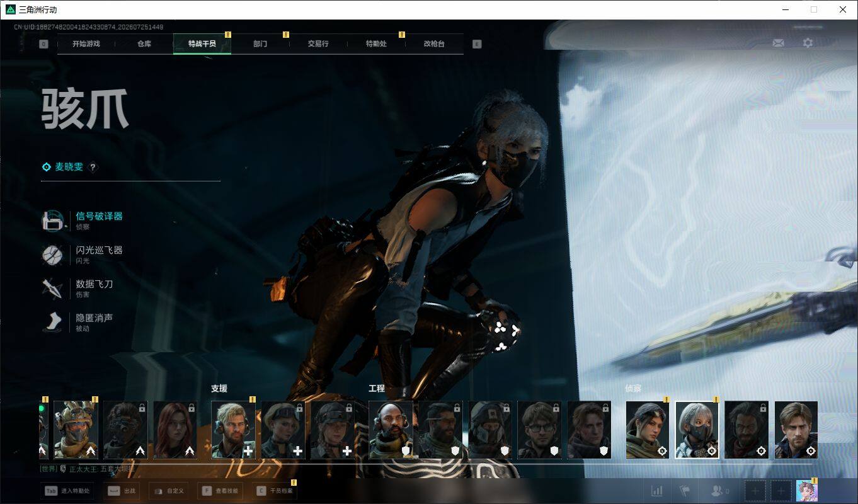Select the last locked support operator portrait

[333, 430]
